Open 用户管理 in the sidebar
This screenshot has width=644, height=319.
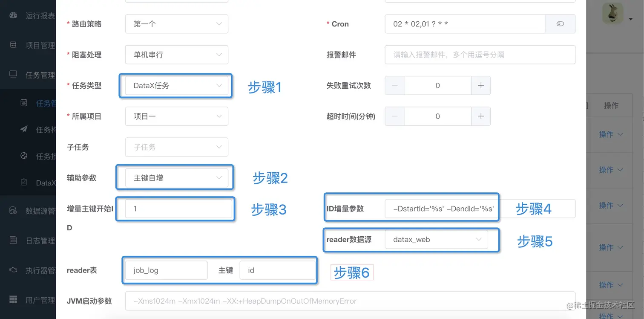click(x=28, y=300)
